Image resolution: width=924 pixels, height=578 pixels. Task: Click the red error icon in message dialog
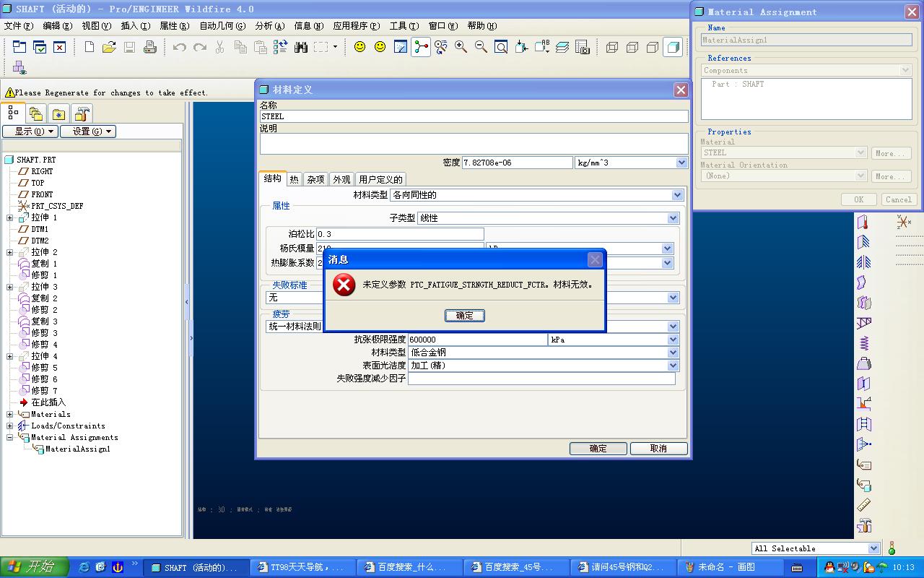click(x=344, y=285)
